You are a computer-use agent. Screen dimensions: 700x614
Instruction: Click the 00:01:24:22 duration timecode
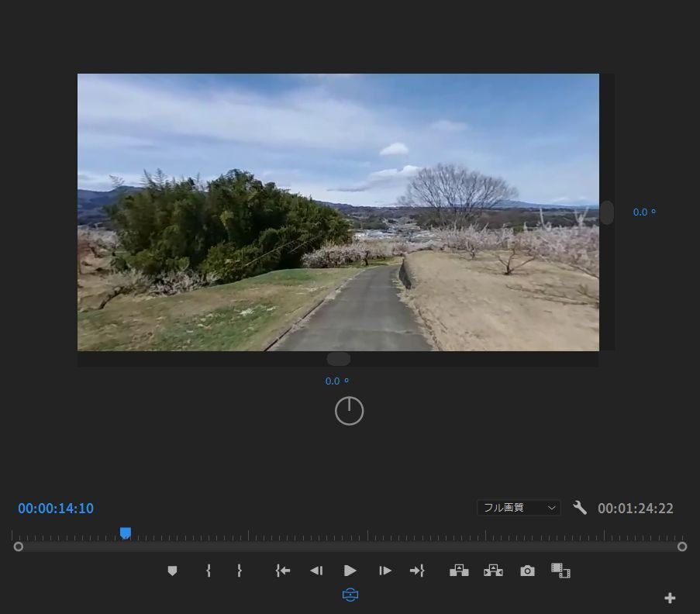pyautogui.click(x=635, y=508)
